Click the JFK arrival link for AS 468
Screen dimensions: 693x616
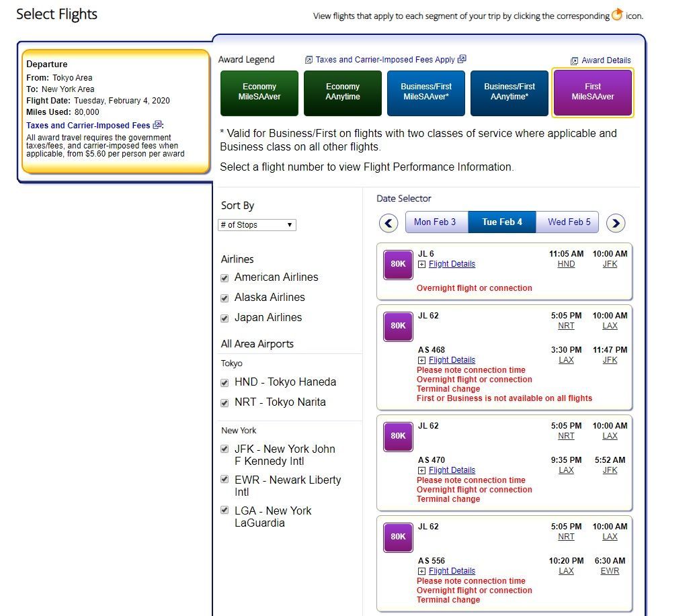(x=610, y=360)
